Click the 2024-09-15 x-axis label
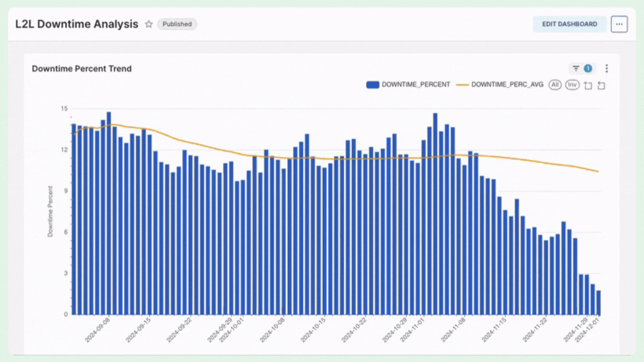Viewport: 644px width, 362px height. pos(138,330)
